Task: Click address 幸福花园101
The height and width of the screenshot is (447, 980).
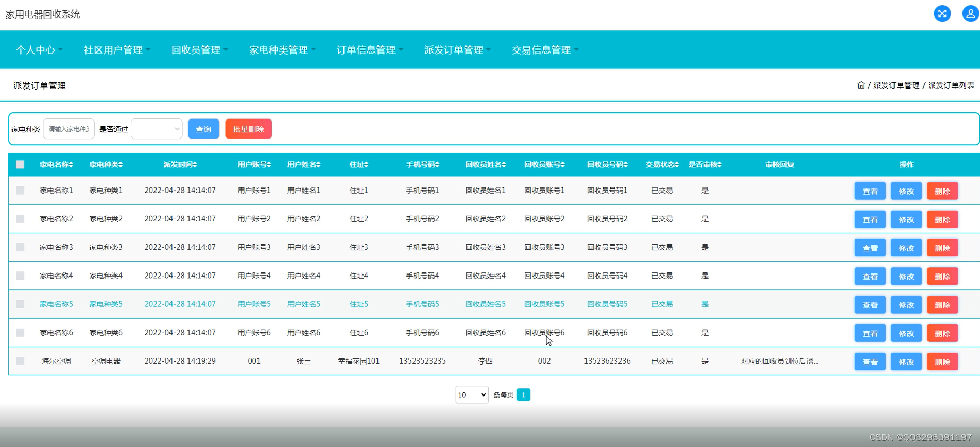Action: coord(358,361)
